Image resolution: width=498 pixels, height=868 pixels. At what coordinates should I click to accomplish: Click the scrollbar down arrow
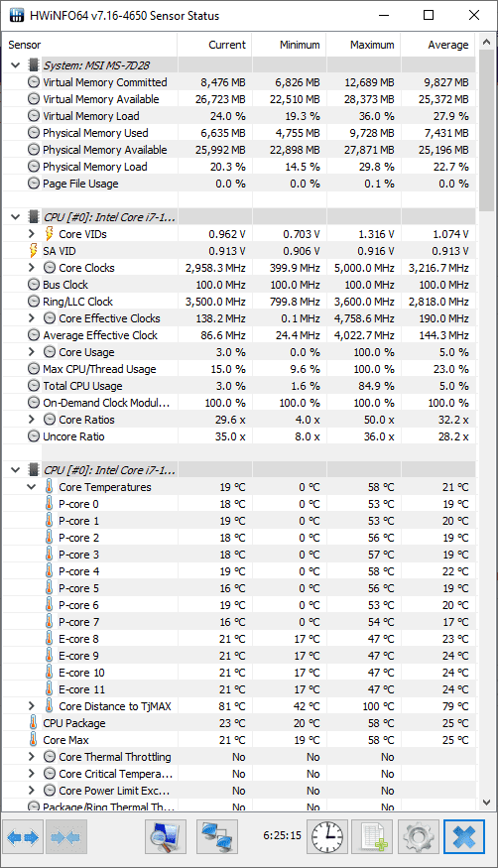click(x=486, y=802)
